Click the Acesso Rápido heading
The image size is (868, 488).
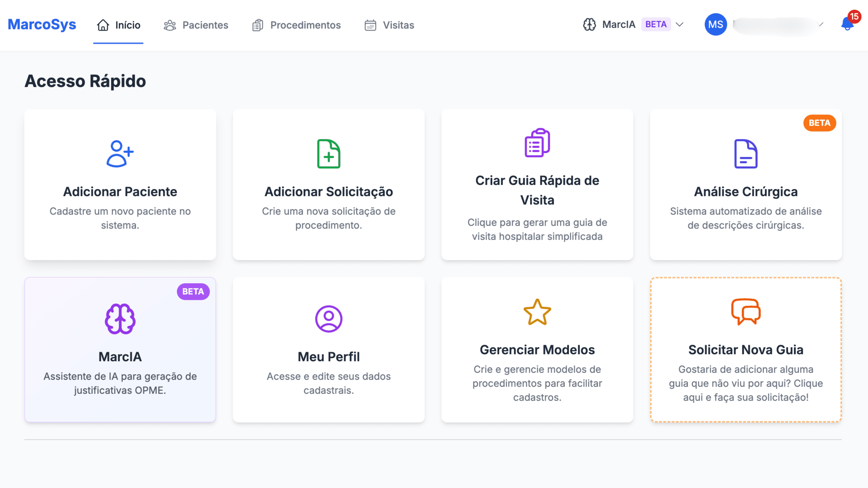[x=85, y=81]
